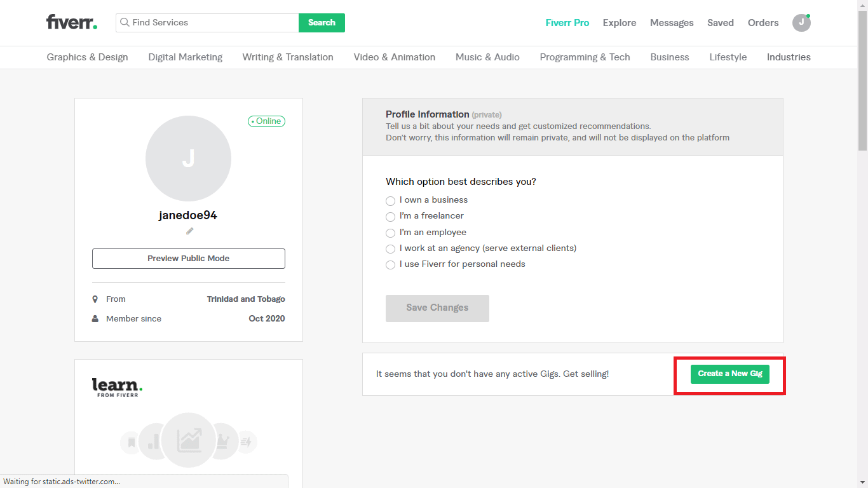Go to Fiverr Pro
Screen dimensions: 868x488
[567, 23]
